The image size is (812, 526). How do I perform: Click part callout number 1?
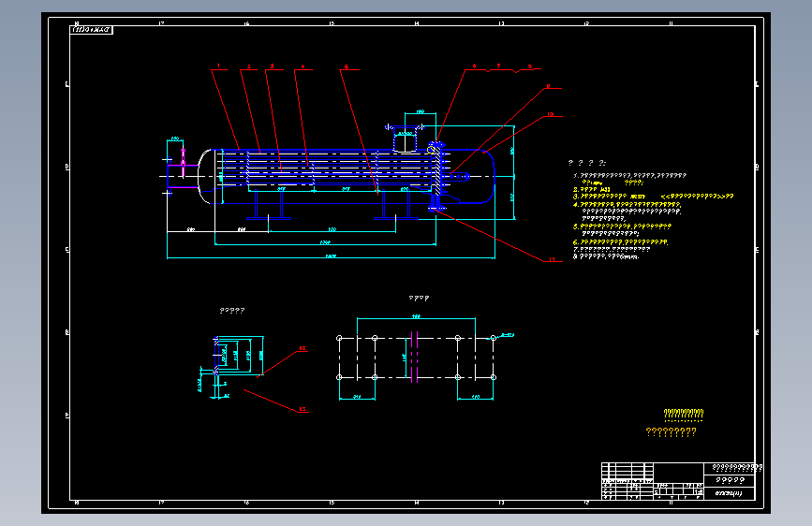(218, 66)
